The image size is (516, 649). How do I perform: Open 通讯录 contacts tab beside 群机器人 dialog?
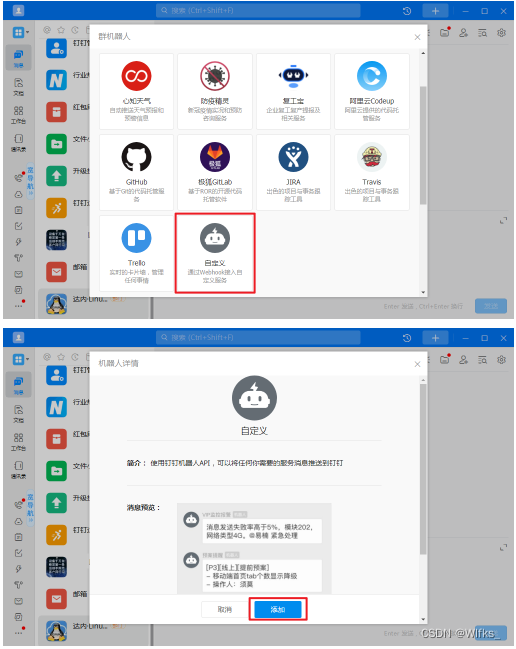click(x=18, y=143)
